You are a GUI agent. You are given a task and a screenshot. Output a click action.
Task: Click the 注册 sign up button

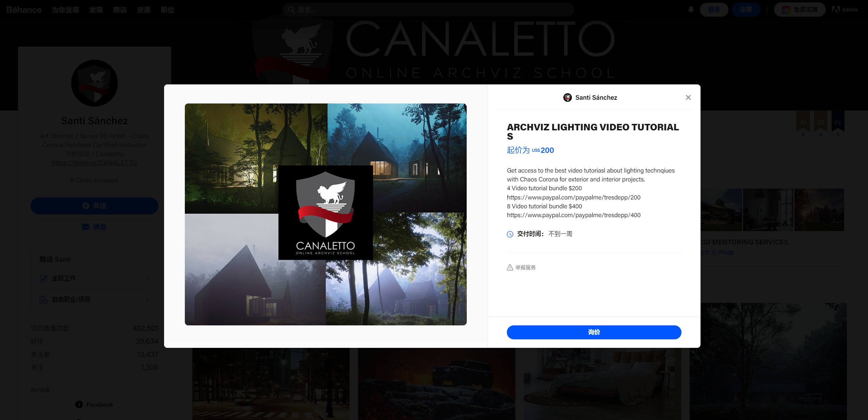tap(746, 10)
